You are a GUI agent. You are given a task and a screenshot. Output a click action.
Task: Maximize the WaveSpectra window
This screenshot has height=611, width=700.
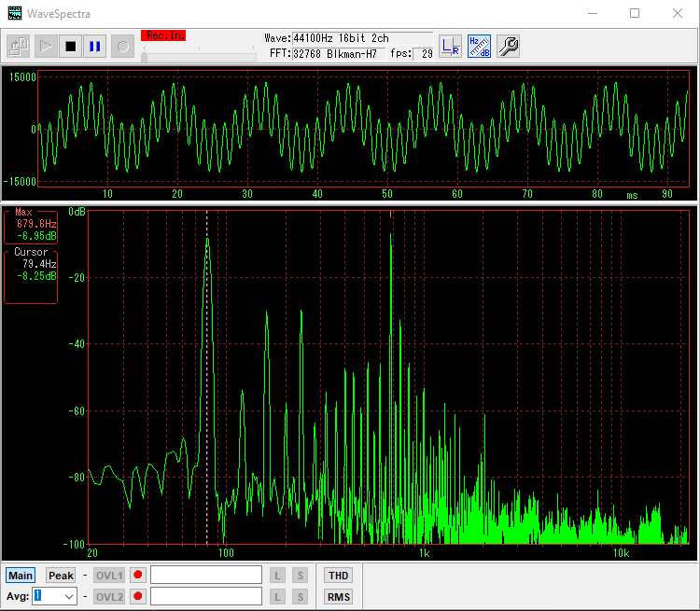click(x=635, y=13)
